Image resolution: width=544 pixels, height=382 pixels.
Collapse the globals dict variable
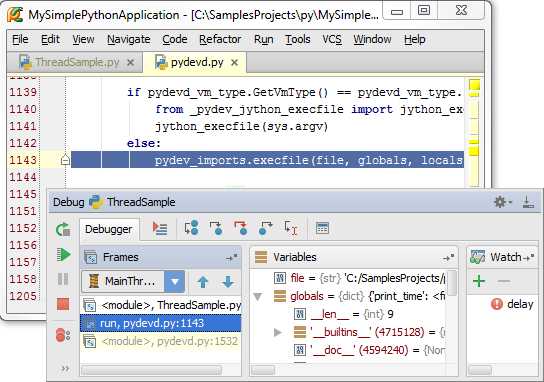click(258, 297)
